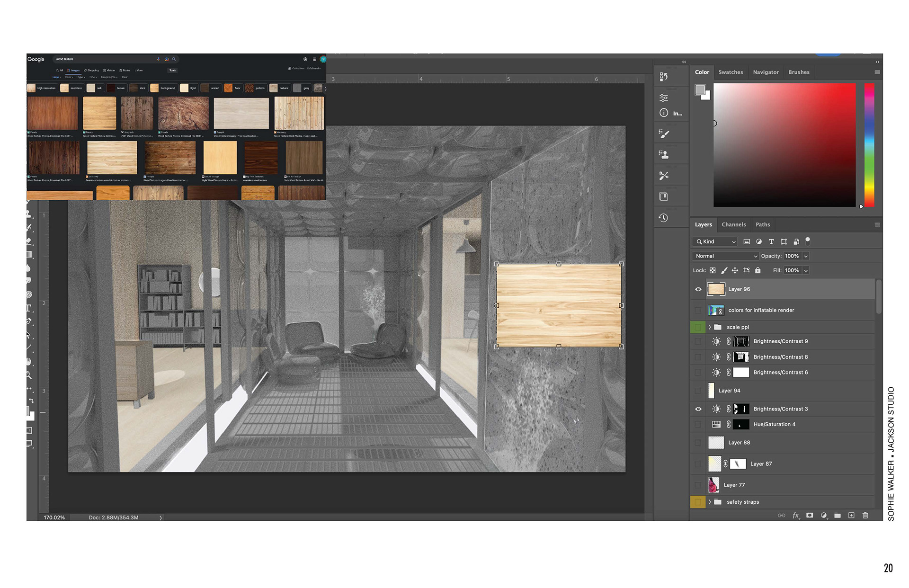
Task: Select the Zoom tool in toolbar
Action: tap(29, 375)
